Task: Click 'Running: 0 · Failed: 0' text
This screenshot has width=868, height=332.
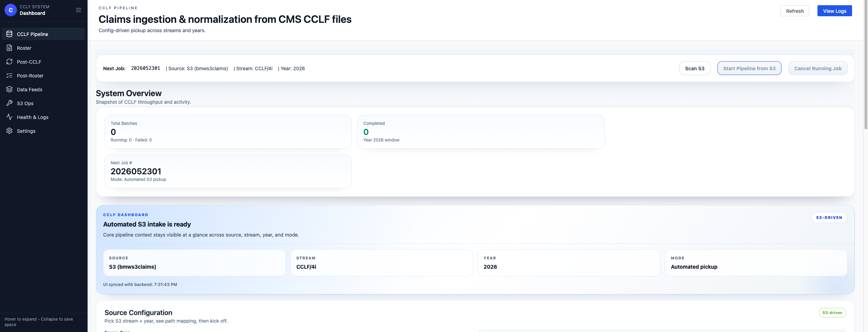Action: click(x=131, y=140)
